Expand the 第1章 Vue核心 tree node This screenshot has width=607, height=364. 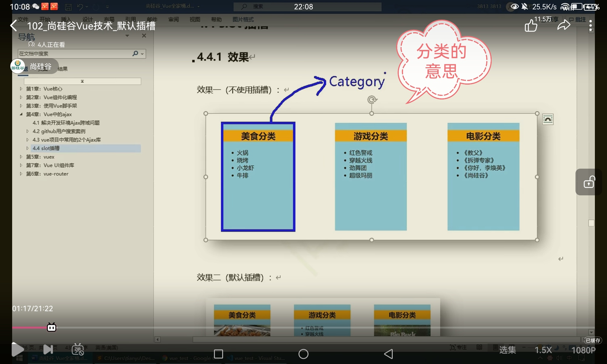coord(21,89)
